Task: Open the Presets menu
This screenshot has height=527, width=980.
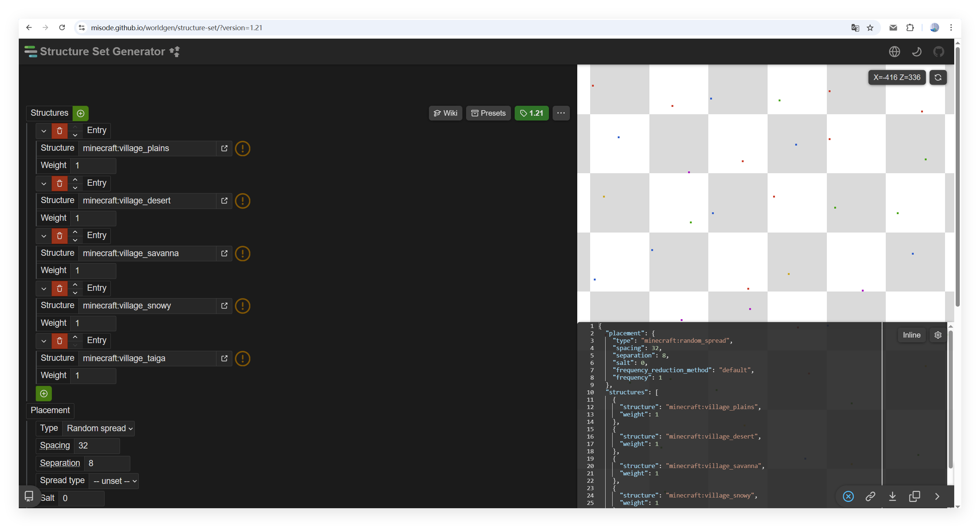Action: [x=488, y=113]
